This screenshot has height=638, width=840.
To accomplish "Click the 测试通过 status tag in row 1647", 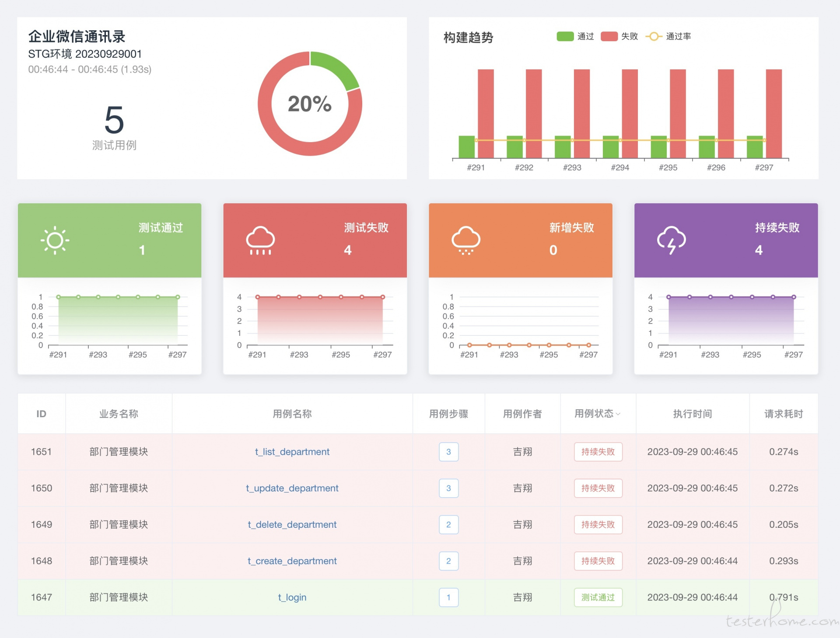I will pyautogui.click(x=598, y=597).
